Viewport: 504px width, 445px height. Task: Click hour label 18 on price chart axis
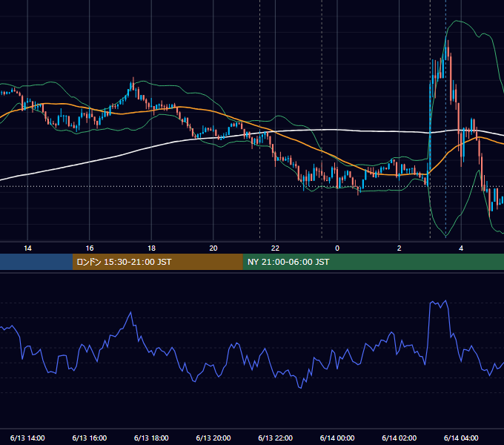point(151,248)
